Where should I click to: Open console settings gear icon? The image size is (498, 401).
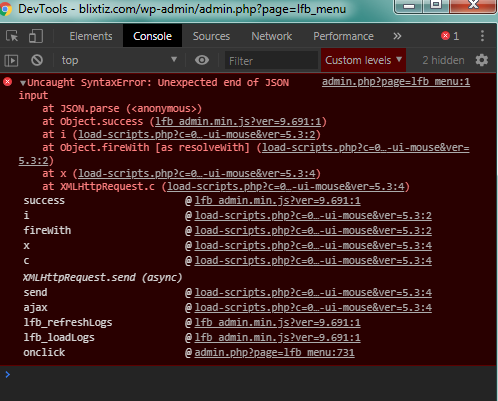(x=482, y=60)
